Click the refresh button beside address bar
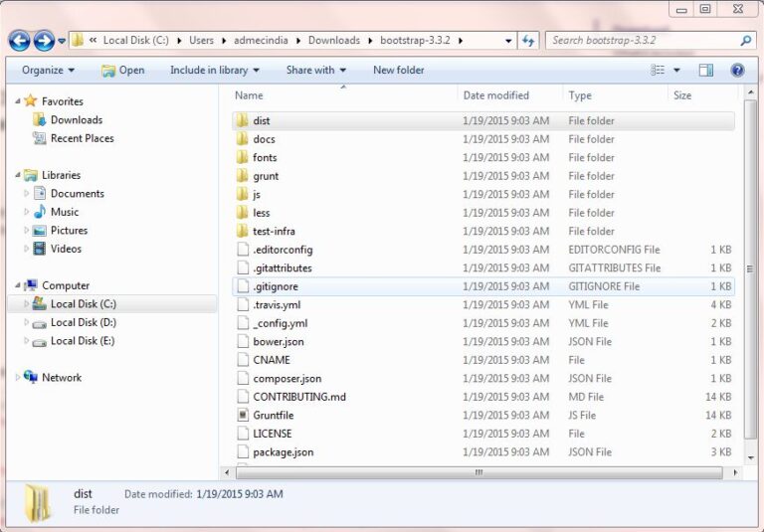Viewport: 764px width, 532px height. tap(527, 41)
